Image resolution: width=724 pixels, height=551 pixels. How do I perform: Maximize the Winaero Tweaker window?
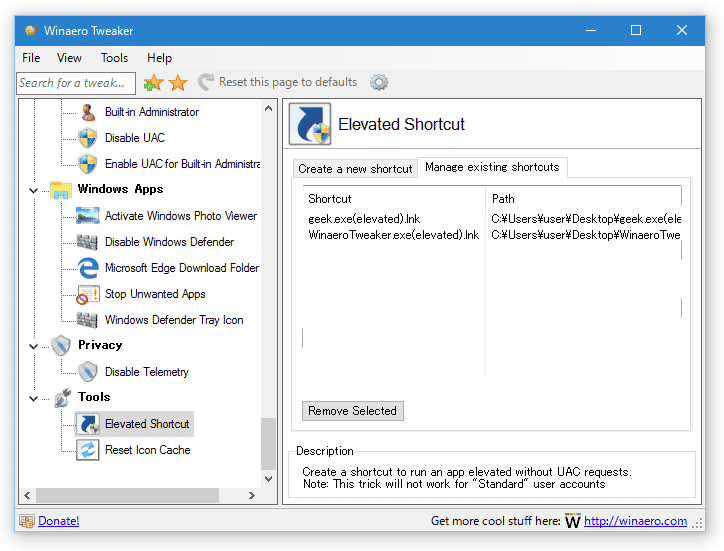(x=636, y=30)
